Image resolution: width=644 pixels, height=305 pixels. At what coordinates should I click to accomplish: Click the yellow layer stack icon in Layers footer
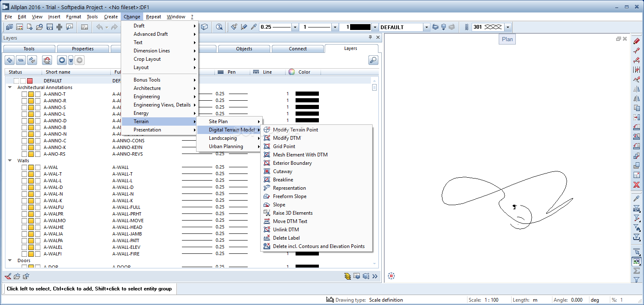[348, 276]
